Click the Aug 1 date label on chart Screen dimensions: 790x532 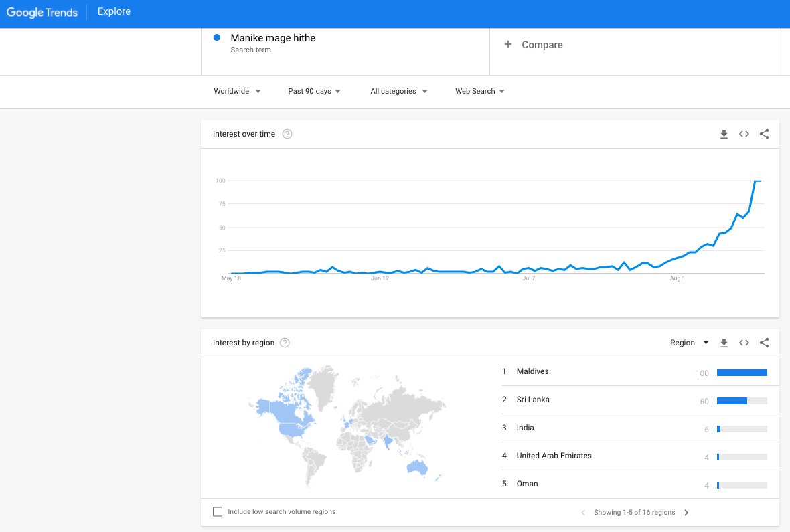click(677, 278)
